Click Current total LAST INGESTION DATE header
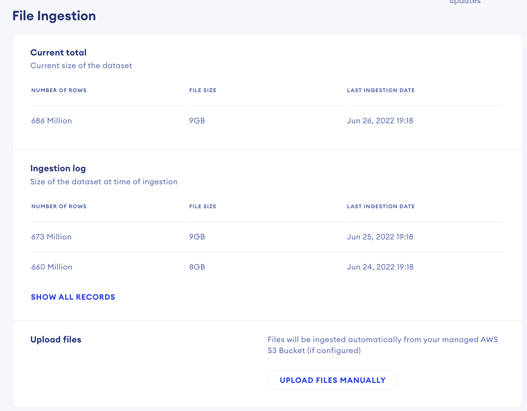The height and width of the screenshot is (411, 527). [x=381, y=90]
